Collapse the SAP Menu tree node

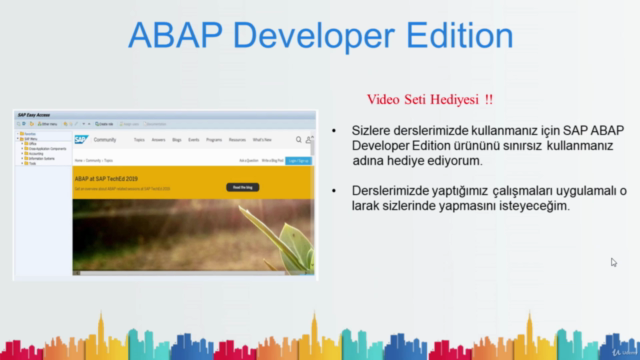click(x=18, y=139)
